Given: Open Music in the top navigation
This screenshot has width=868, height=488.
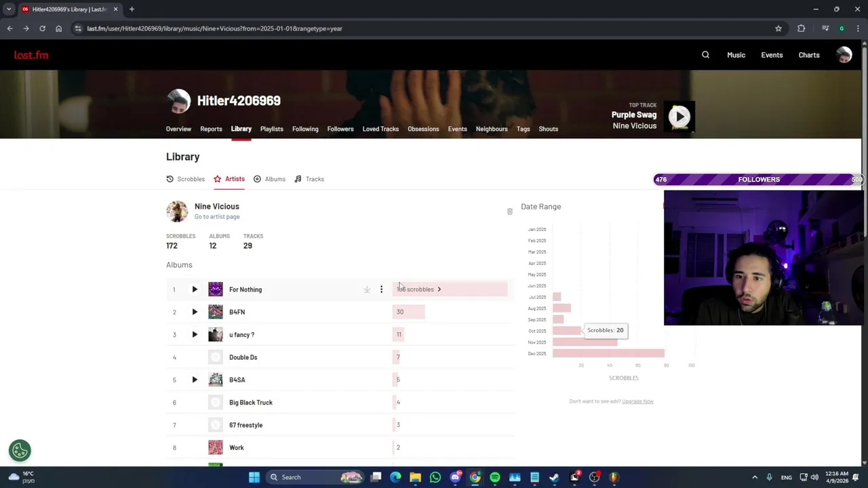Looking at the screenshot, I should tap(736, 55).
